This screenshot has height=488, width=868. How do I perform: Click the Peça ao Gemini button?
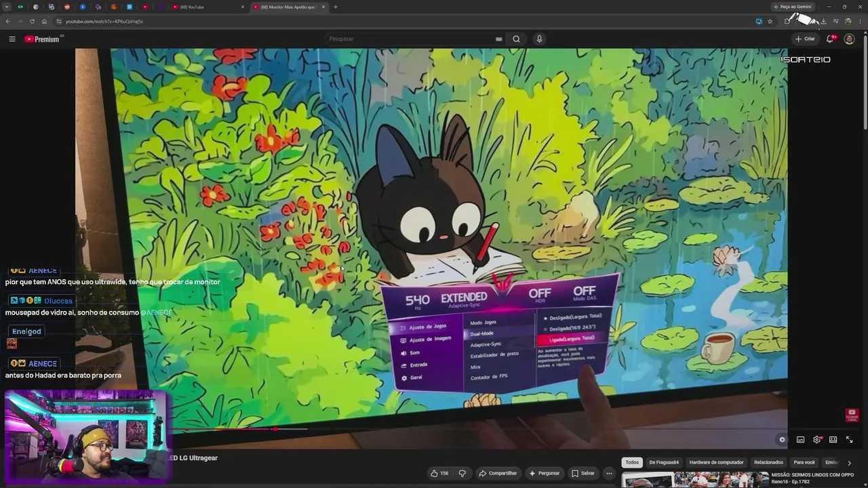(x=792, y=7)
